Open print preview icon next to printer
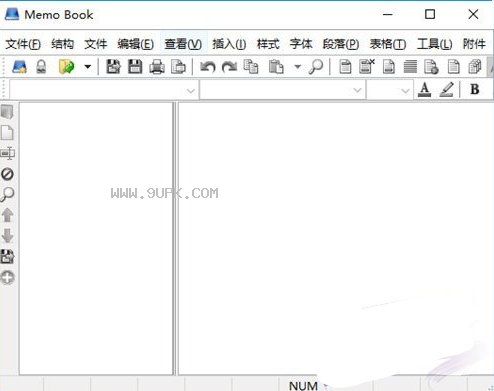This screenshot has width=494, height=391. pyautogui.click(x=178, y=67)
